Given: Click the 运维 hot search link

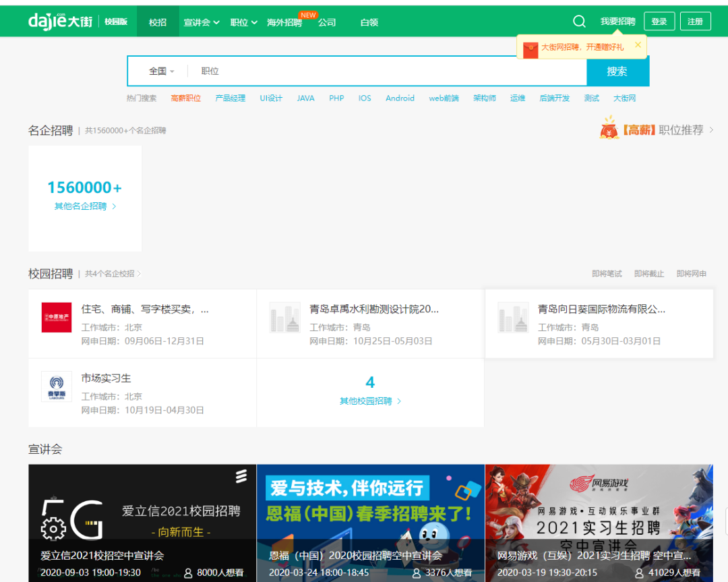Looking at the screenshot, I should [518, 98].
